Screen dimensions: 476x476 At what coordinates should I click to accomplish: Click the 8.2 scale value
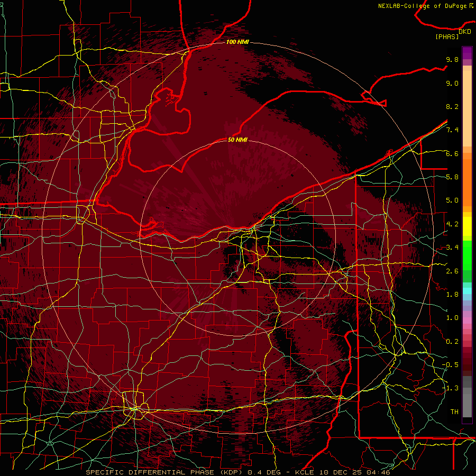(452, 106)
